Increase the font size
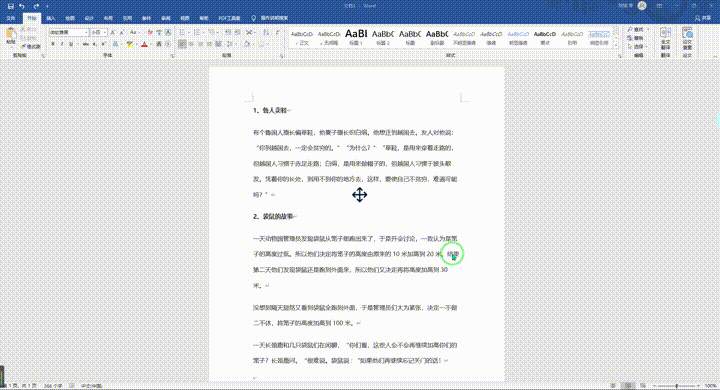The image size is (720, 390). point(112,33)
